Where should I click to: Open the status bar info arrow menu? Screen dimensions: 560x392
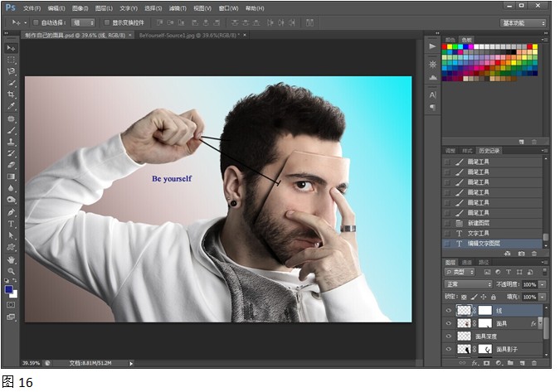tap(131, 364)
